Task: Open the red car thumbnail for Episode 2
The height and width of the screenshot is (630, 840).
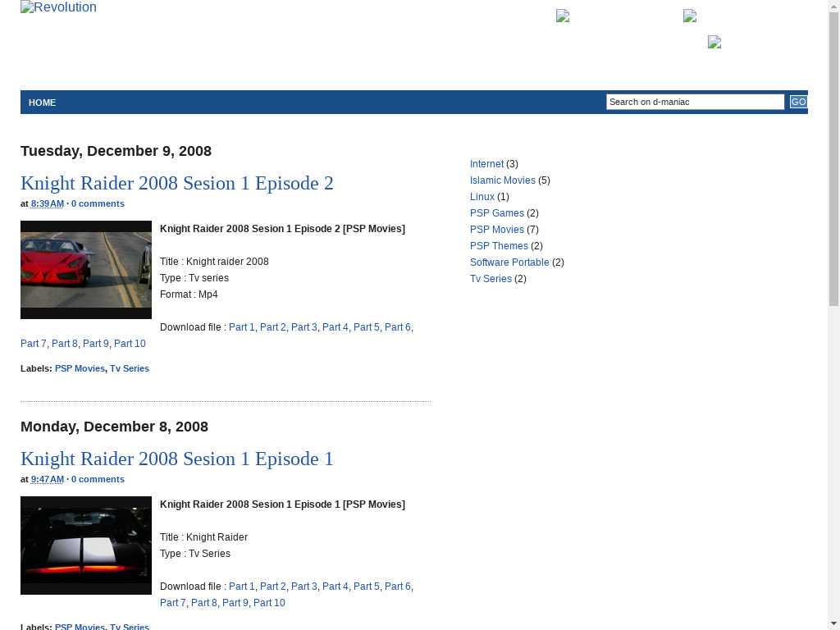Action: pyautogui.click(x=86, y=270)
